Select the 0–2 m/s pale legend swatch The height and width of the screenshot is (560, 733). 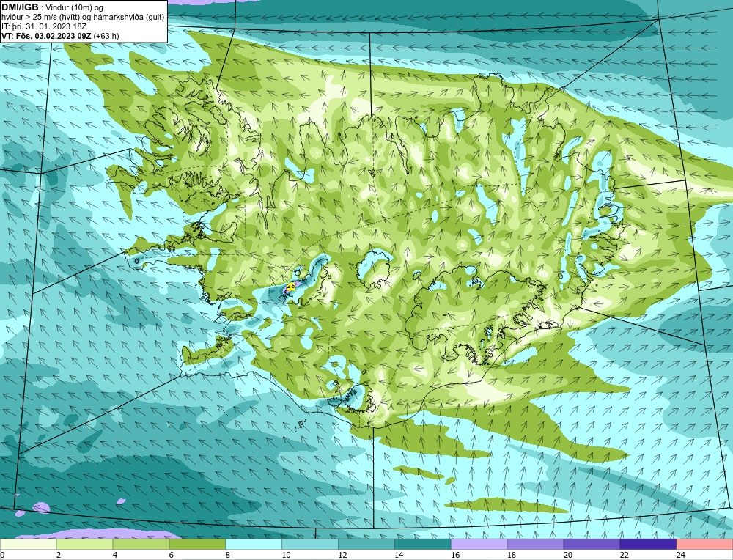28,544
